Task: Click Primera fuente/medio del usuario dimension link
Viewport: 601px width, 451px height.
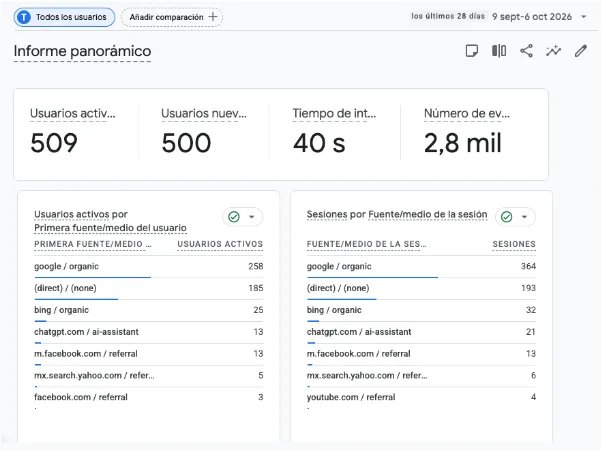Action: click(x=110, y=228)
